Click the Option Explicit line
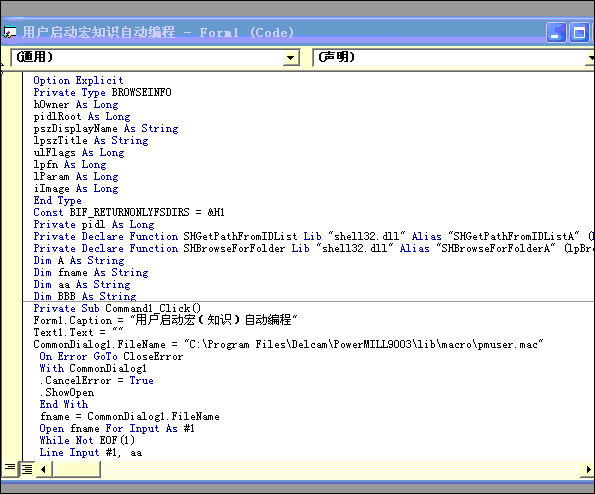The width and height of the screenshot is (595, 494). coord(78,80)
